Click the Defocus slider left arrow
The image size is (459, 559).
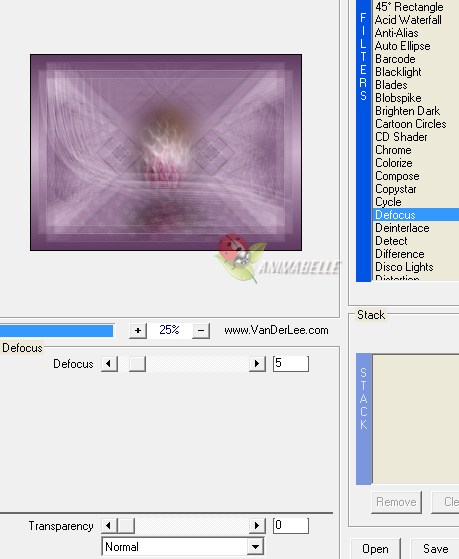point(109,364)
